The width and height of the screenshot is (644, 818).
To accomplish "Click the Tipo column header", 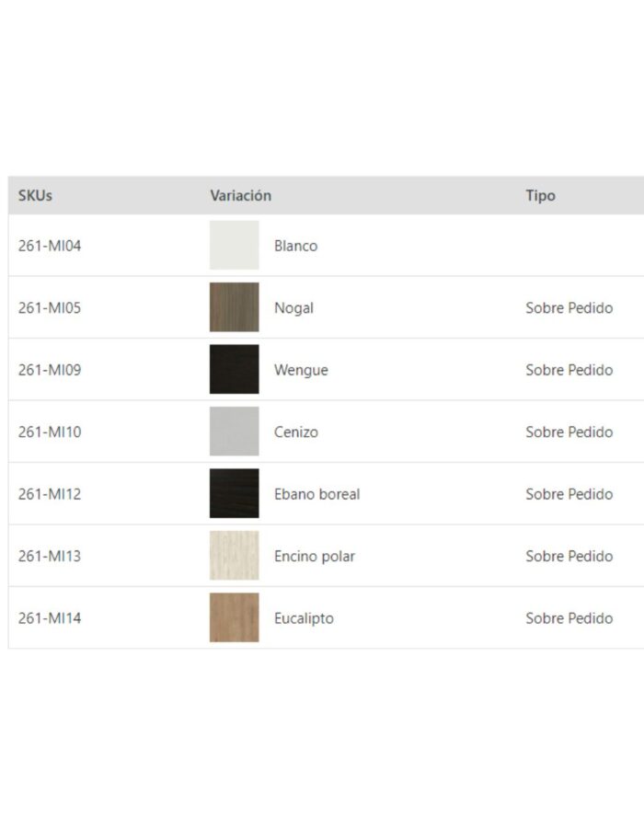I will point(540,196).
